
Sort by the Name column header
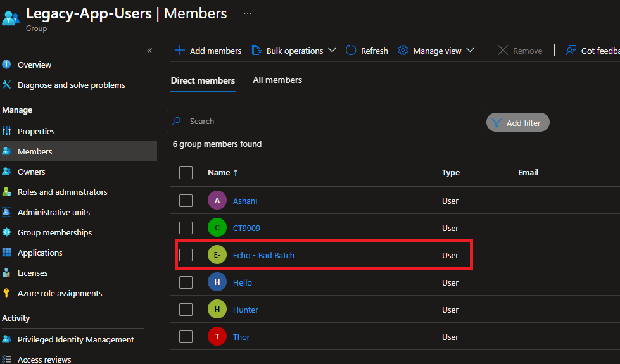pos(219,172)
